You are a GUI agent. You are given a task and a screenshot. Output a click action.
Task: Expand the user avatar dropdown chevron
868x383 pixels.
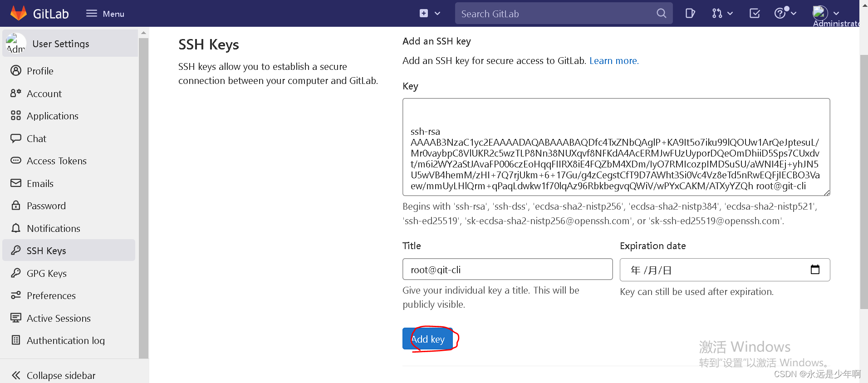(x=836, y=14)
